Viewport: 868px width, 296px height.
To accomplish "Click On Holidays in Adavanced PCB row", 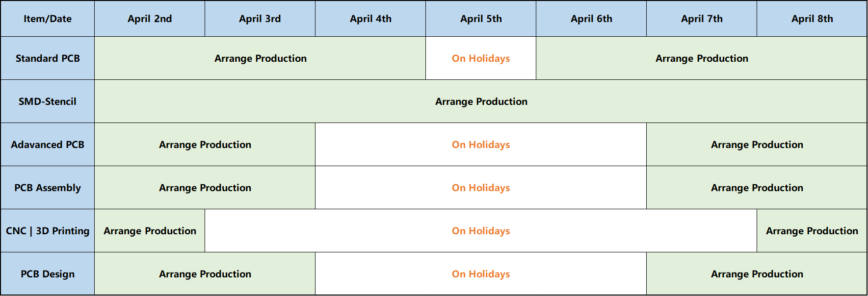I will point(481,145).
